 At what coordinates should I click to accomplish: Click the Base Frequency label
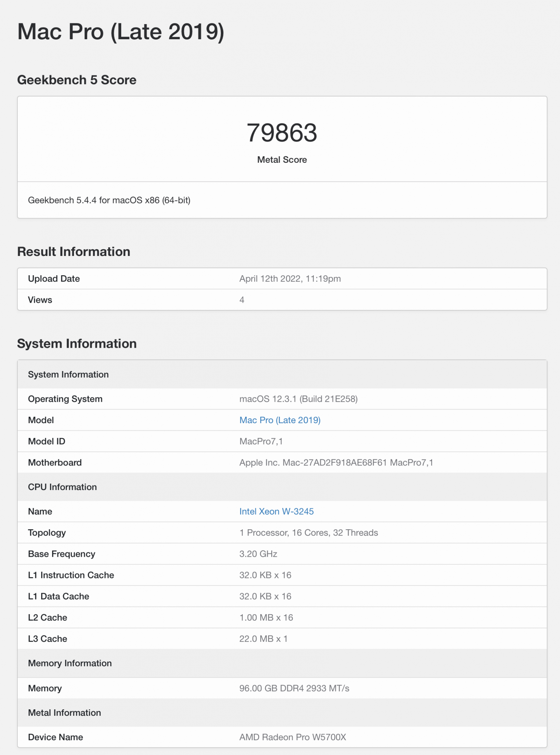pos(62,554)
